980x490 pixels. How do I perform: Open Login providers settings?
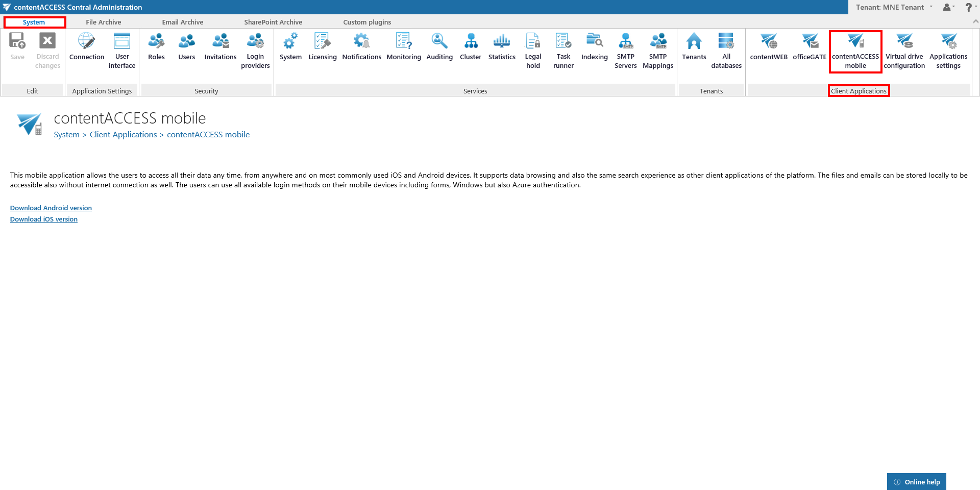pos(255,51)
